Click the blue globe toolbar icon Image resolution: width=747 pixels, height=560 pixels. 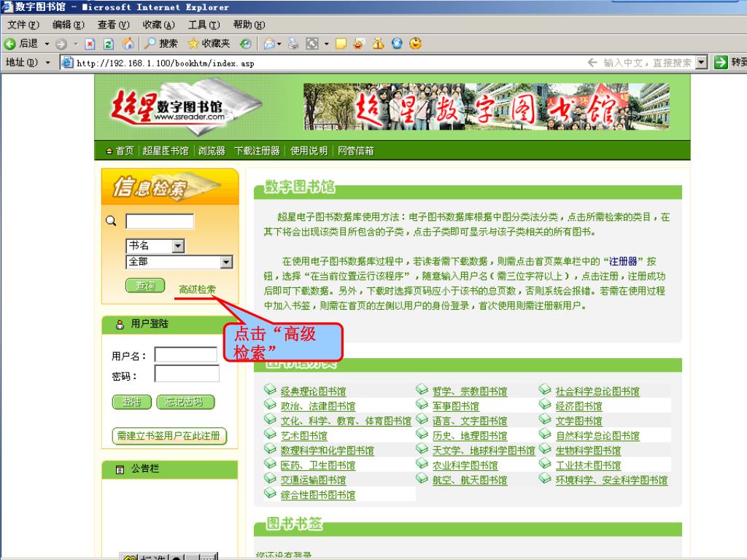[x=397, y=43]
